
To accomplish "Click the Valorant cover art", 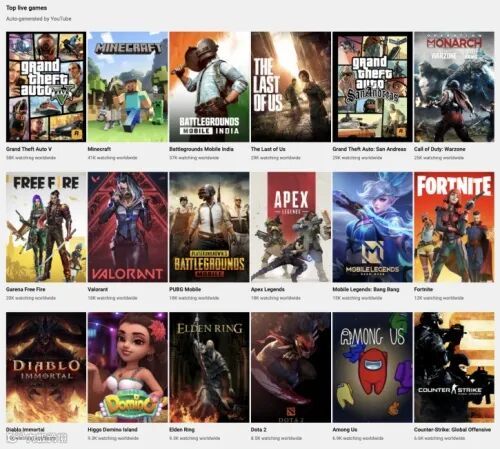I will (128, 227).
